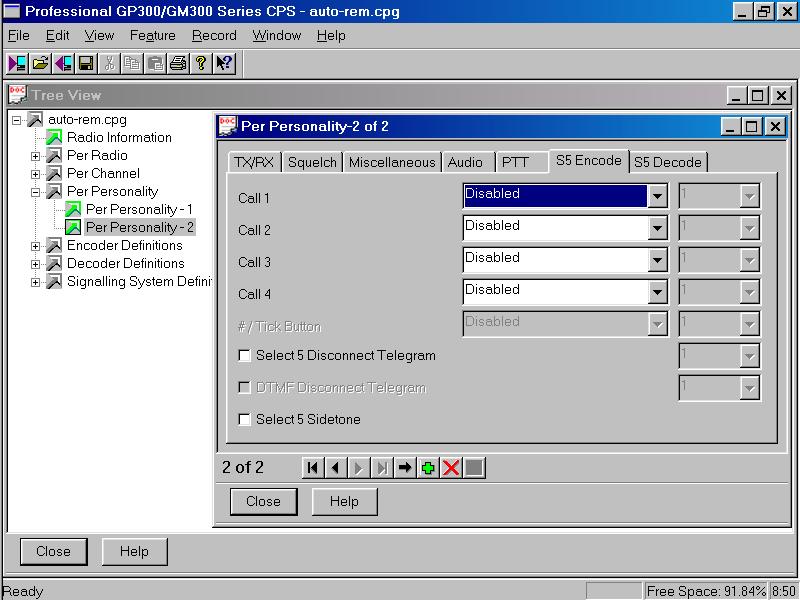Open the Call 3 dropdown
This screenshot has width=800, height=600.
657,260
